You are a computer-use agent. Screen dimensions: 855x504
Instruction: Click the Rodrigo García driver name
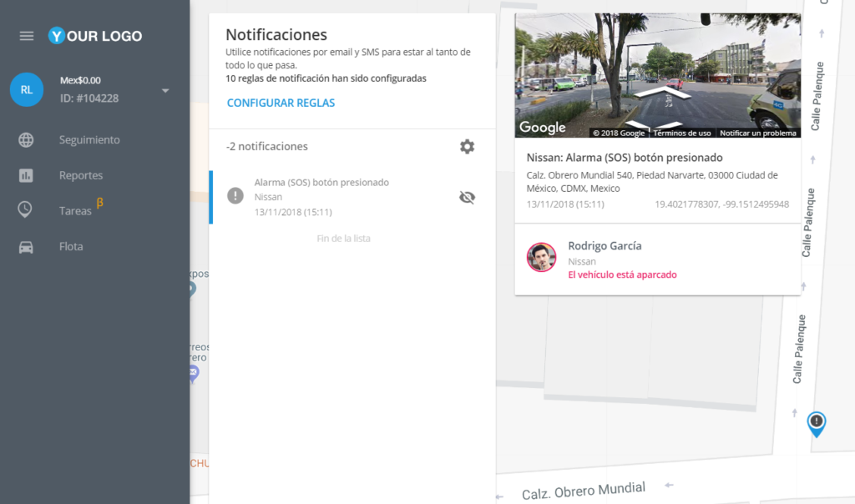click(x=605, y=245)
